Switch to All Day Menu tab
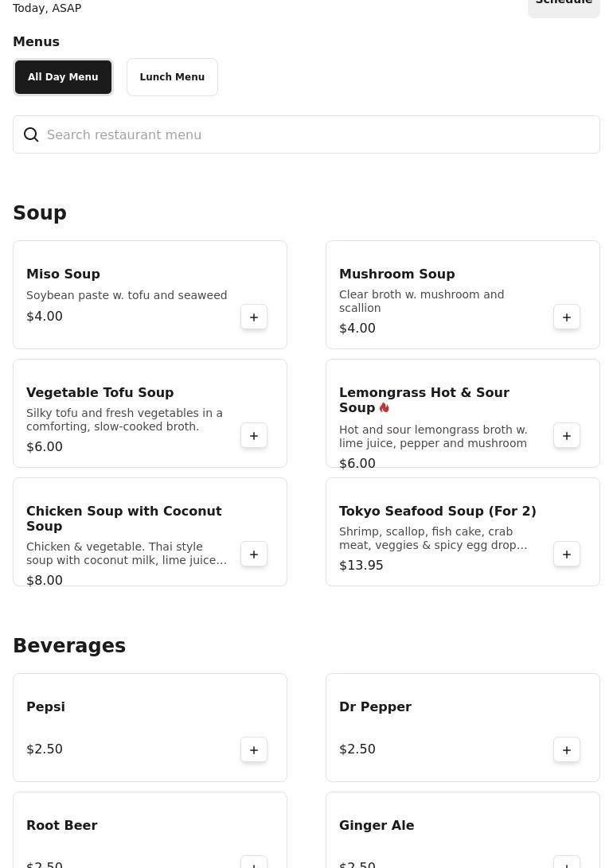Viewport: 613px width, 868px height. (63, 77)
